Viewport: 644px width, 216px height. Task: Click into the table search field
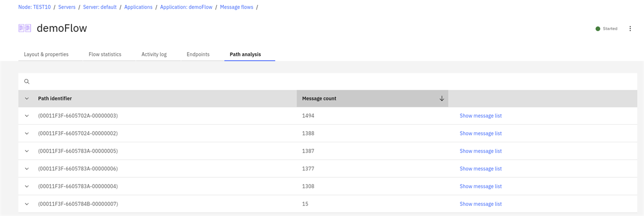(x=322, y=82)
